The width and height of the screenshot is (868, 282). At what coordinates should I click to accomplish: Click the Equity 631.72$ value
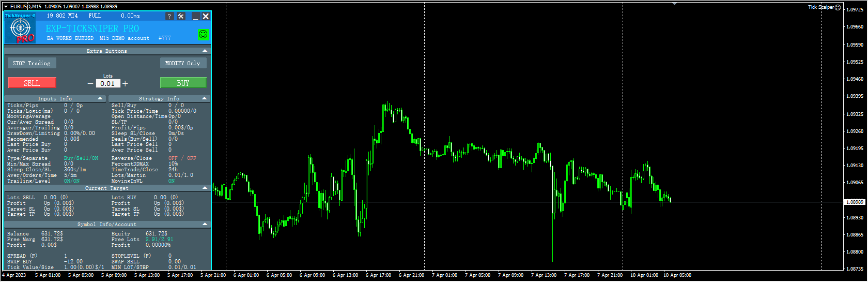coord(157,234)
